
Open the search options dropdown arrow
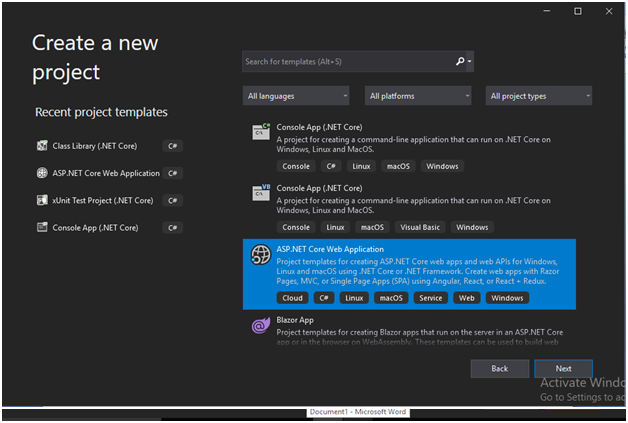coord(469,61)
